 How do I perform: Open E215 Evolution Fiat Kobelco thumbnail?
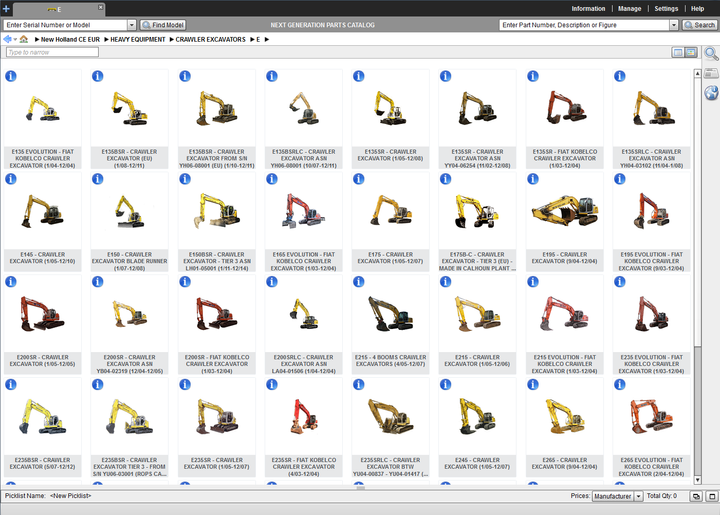pos(564,314)
